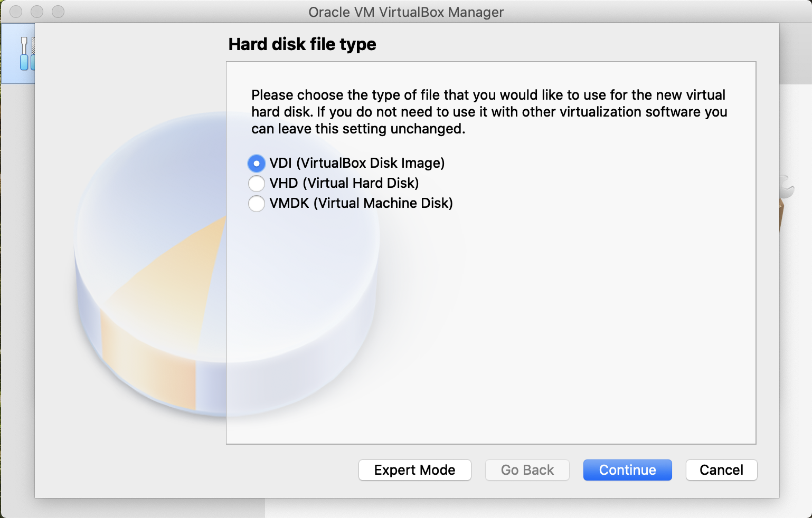Click the "VMDK (Virtual Machine Disk)" label text
The width and height of the screenshot is (812, 518).
361,204
